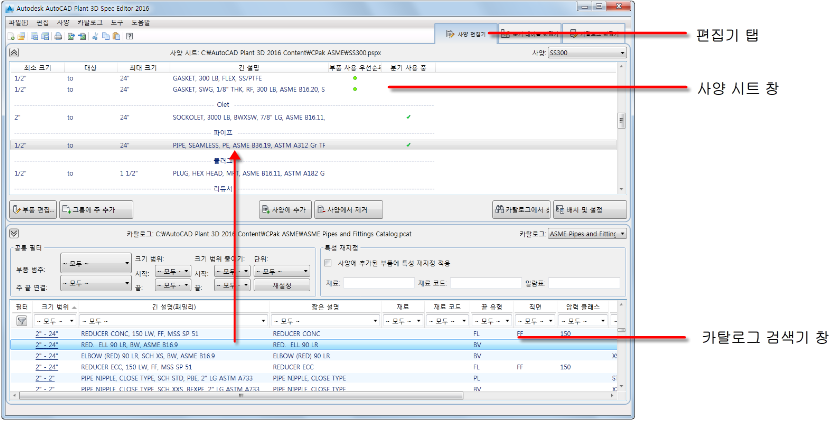Click the Copy toolbar icon

click(106, 36)
